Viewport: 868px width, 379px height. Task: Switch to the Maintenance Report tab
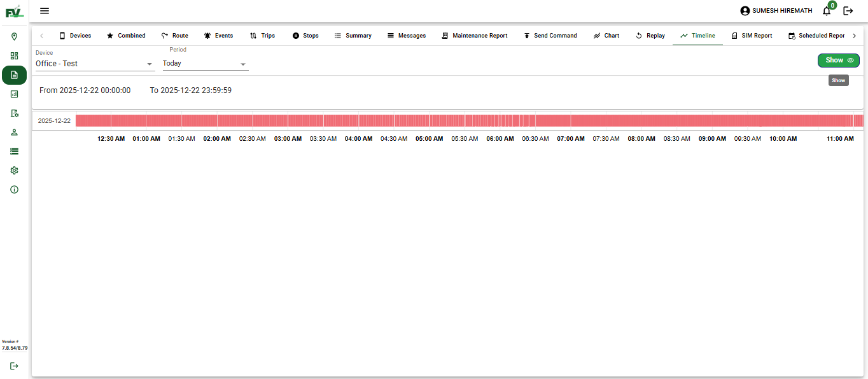point(475,36)
